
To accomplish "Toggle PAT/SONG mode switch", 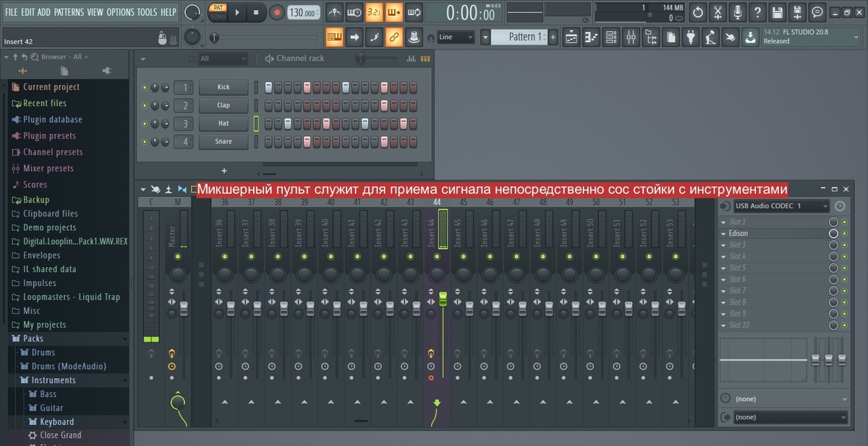I will (x=218, y=12).
